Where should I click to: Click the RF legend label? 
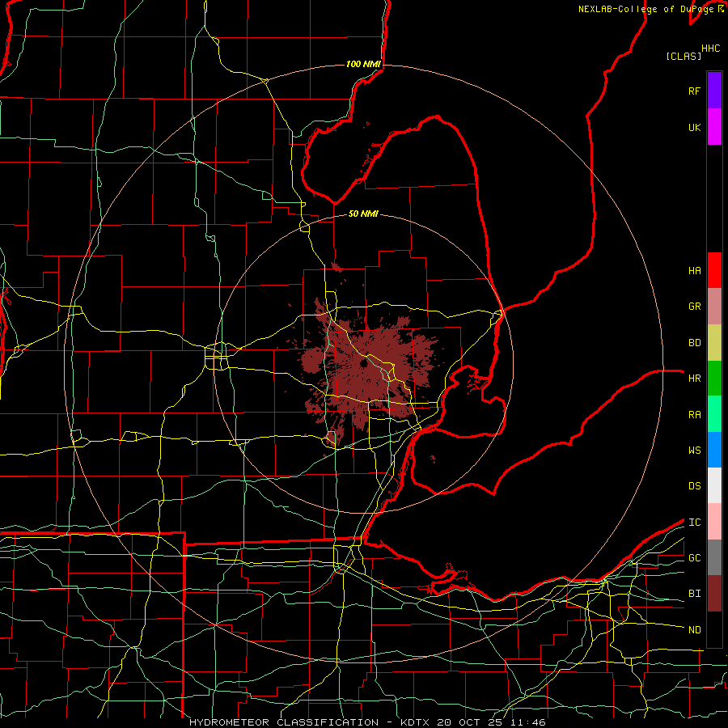click(694, 91)
